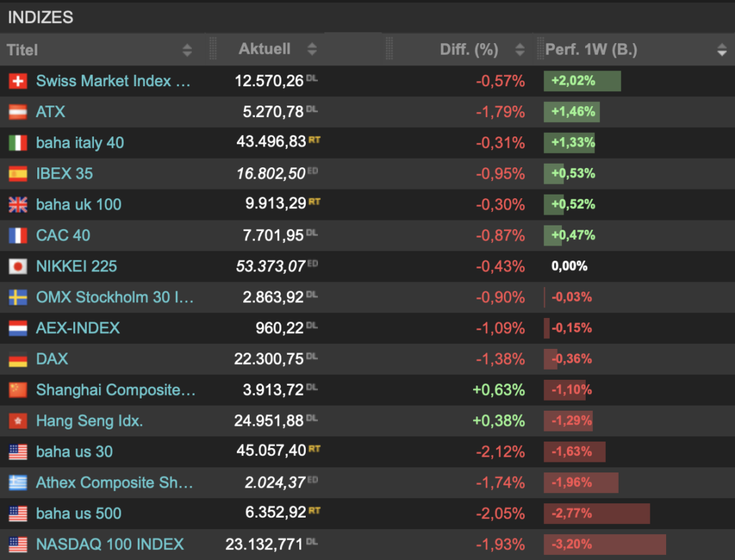Select the INDIZES panel title
This screenshot has height=560, width=735.
(x=40, y=17)
